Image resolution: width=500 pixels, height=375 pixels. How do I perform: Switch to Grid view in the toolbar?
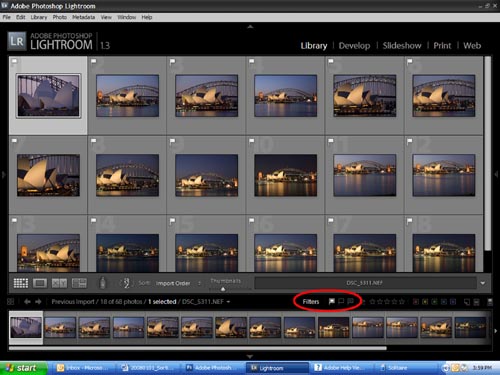[x=21, y=283]
